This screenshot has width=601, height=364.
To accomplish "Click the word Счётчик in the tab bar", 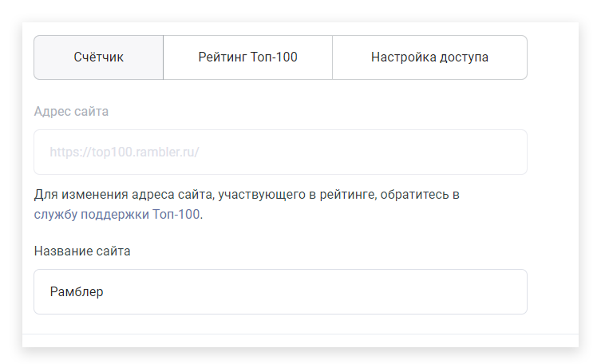I will tap(98, 57).
